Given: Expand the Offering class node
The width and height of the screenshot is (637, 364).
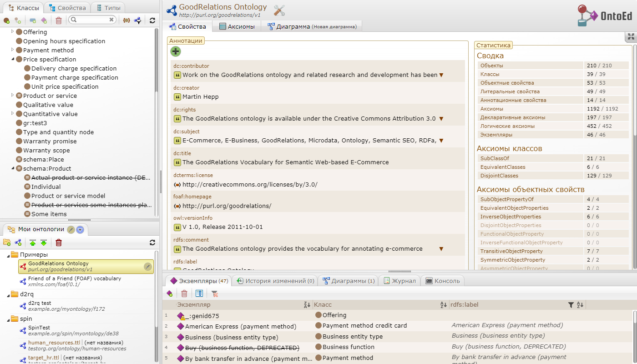Looking at the screenshot, I should click(12, 32).
